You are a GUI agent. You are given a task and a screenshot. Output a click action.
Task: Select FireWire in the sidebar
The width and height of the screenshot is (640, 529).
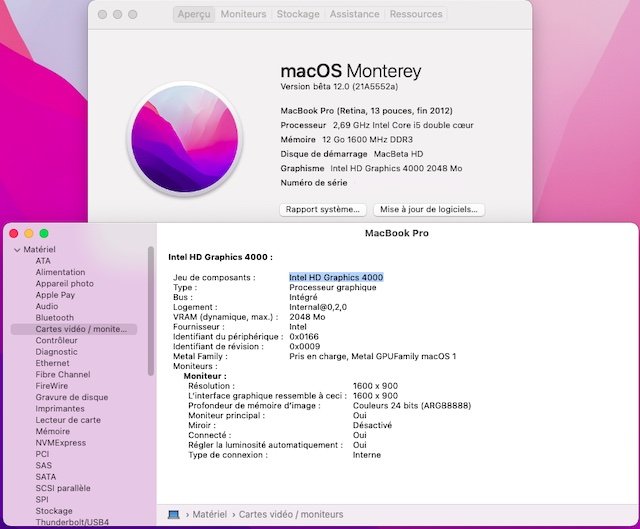click(51, 386)
